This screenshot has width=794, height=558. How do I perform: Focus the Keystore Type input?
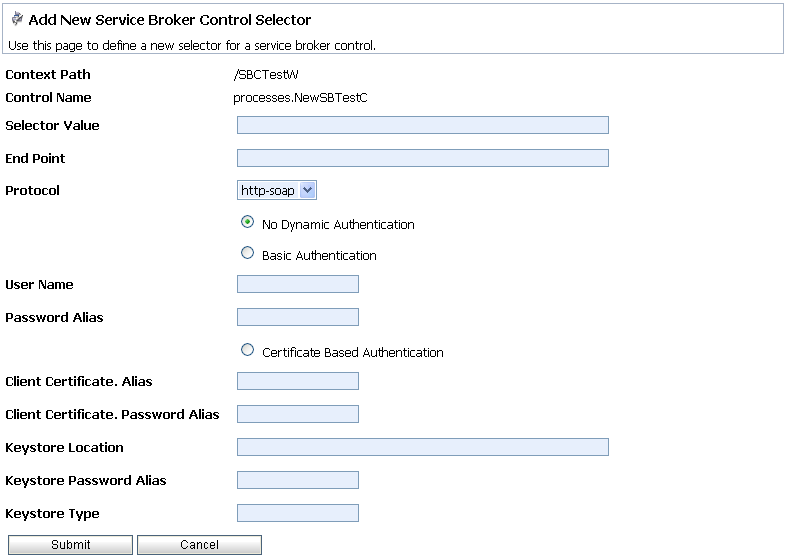(298, 513)
